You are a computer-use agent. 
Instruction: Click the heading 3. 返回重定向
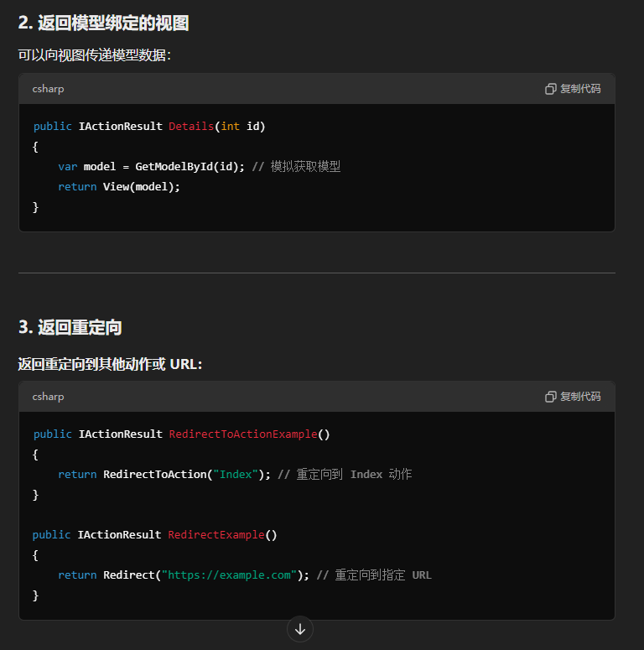pos(75,327)
